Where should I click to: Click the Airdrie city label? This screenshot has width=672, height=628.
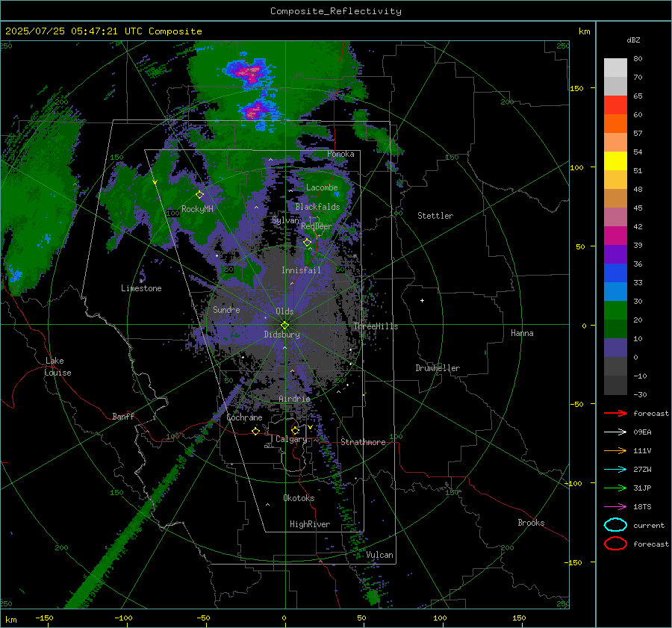click(294, 399)
